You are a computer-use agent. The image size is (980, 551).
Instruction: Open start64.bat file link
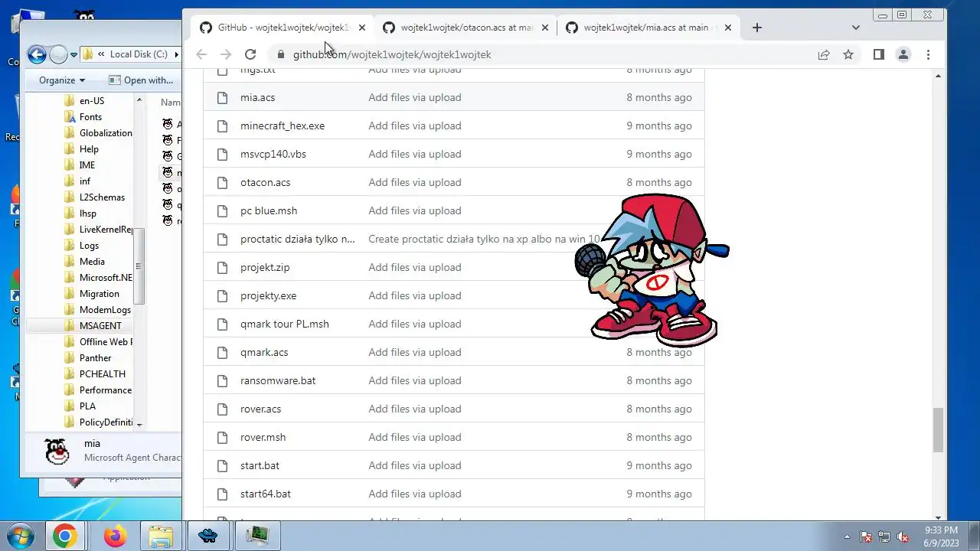[x=266, y=494]
